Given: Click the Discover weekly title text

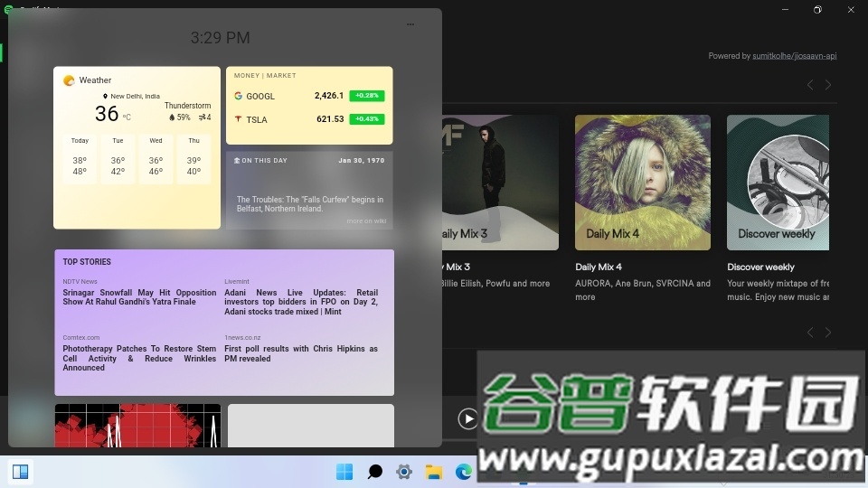Looking at the screenshot, I should pyautogui.click(x=760, y=267).
